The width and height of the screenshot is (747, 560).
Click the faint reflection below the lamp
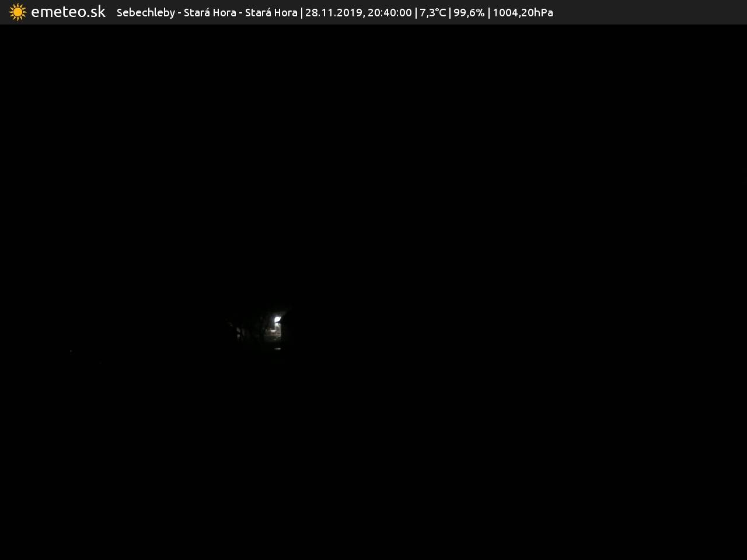click(x=277, y=349)
